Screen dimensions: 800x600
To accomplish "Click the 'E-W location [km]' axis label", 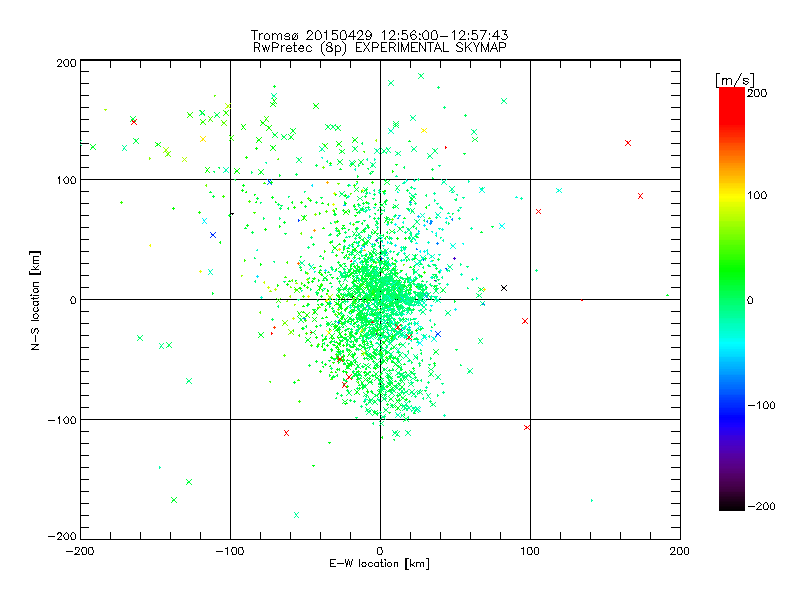I will (379, 563).
